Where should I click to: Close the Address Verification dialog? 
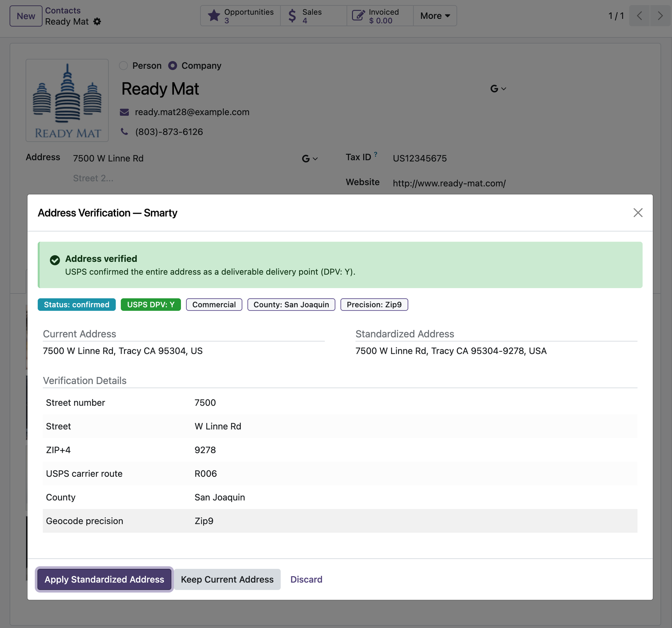click(638, 212)
